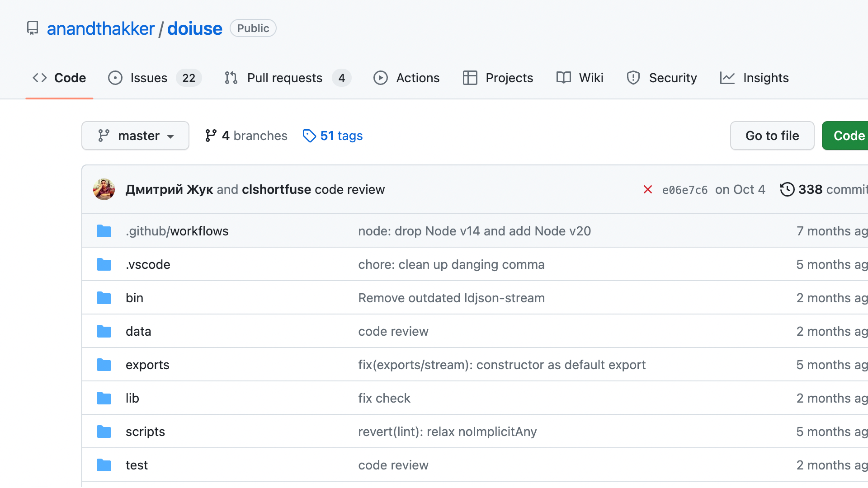Click the branches fork icon
The image size is (868, 488).
[211, 136]
